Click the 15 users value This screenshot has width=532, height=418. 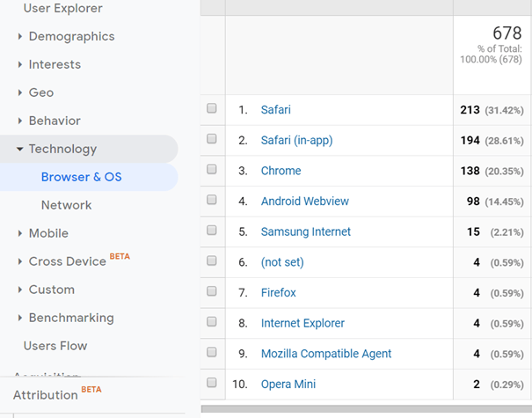click(473, 231)
